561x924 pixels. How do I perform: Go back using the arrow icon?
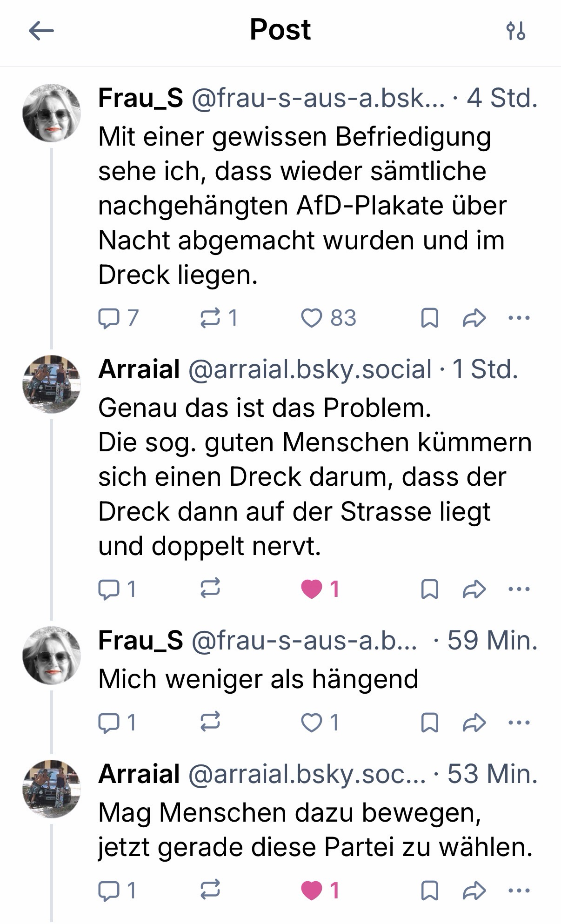(x=41, y=31)
